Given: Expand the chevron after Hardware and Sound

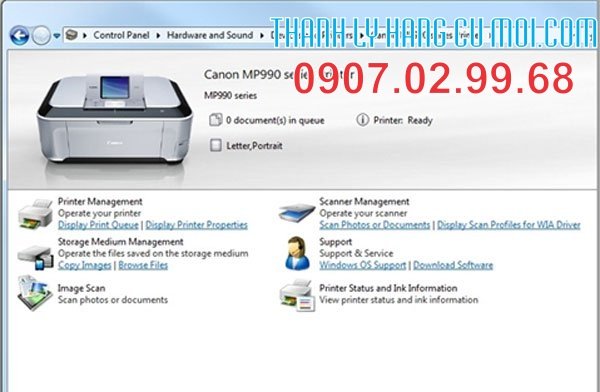Looking at the screenshot, I should point(262,36).
